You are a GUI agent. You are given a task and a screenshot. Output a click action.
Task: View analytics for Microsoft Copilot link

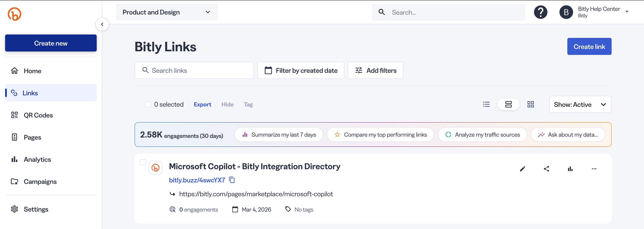click(x=570, y=169)
